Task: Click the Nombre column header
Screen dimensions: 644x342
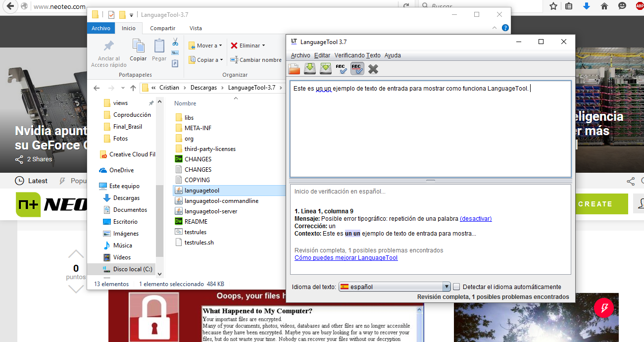Action: [x=185, y=103]
